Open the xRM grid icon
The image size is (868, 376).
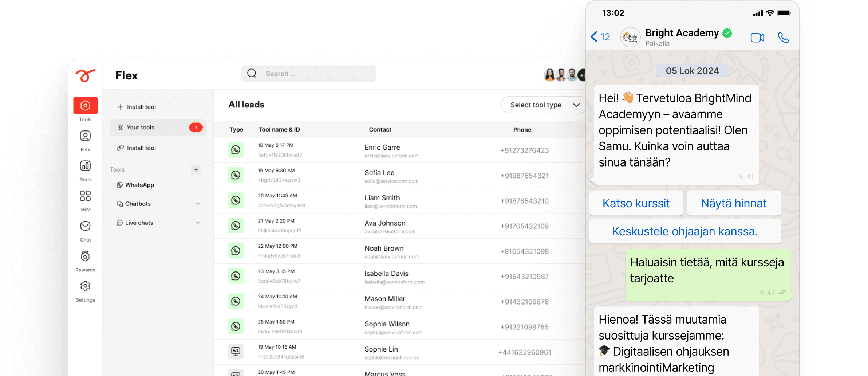click(x=85, y=196)
